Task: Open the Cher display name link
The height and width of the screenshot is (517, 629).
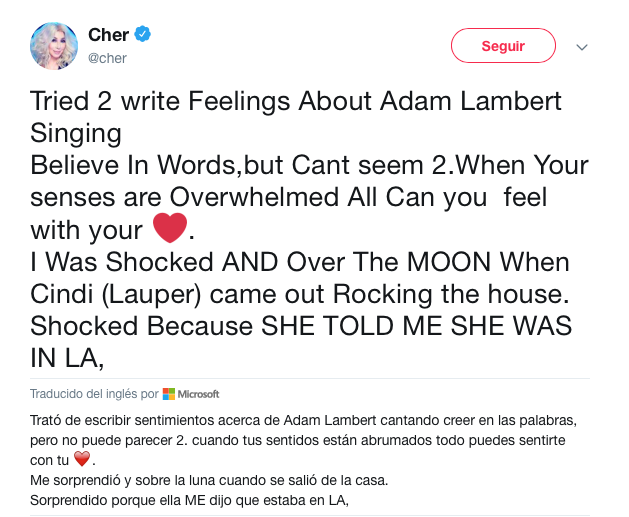Action: point(108,34)
